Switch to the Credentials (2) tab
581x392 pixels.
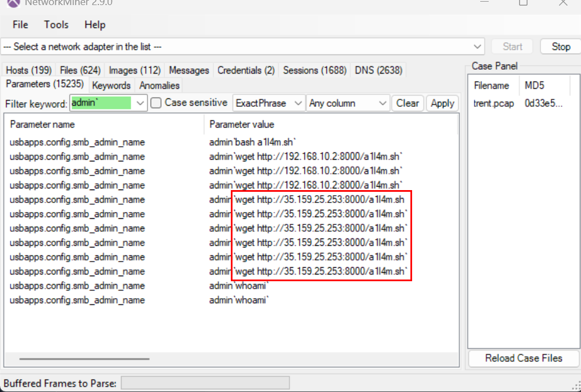[x=246, y=70]
